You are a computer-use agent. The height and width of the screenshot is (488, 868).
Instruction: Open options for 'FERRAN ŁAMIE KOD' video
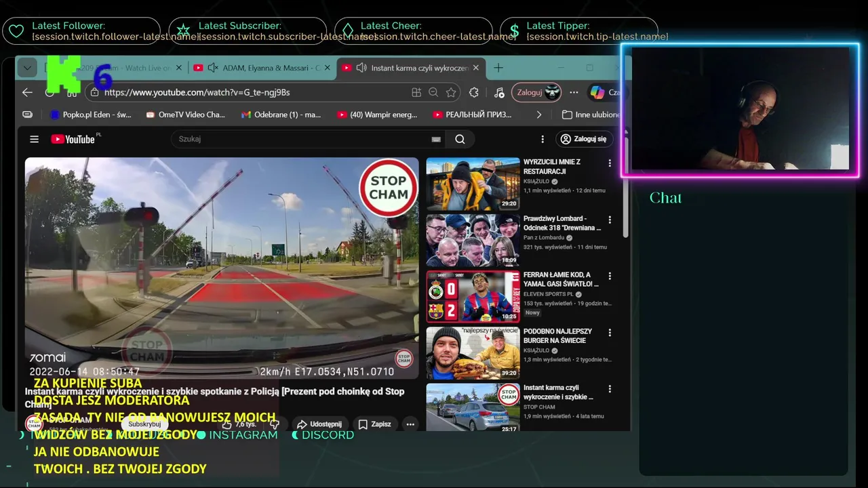[x=610, y=276]
